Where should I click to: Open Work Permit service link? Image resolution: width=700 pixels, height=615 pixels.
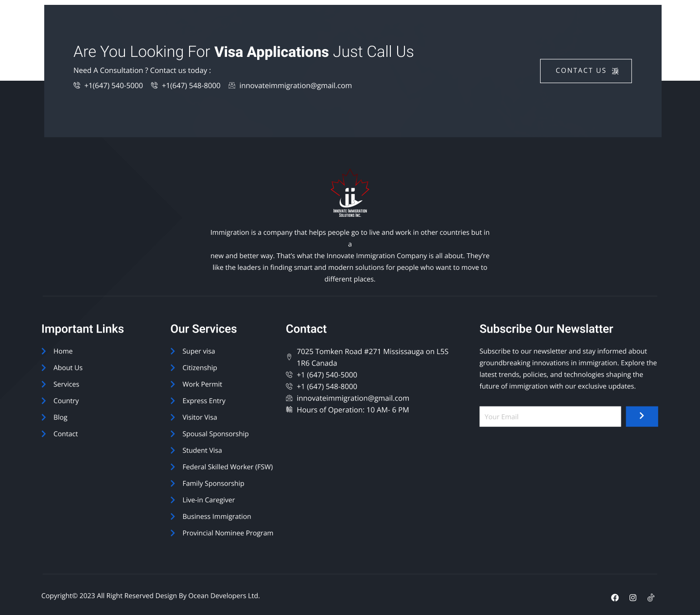[202, 384]
